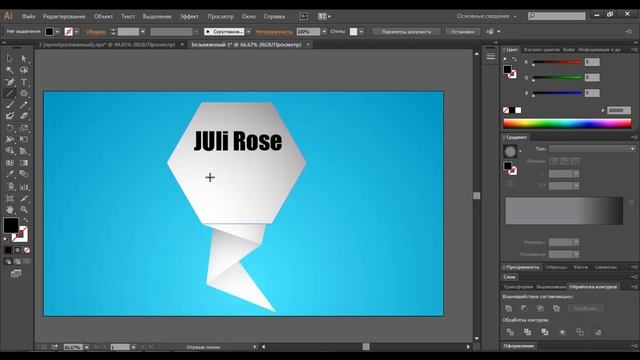Click the Minus Front pathfinder icon
Image resolution: width=640 pixels, height=360 pixels.
524,308
